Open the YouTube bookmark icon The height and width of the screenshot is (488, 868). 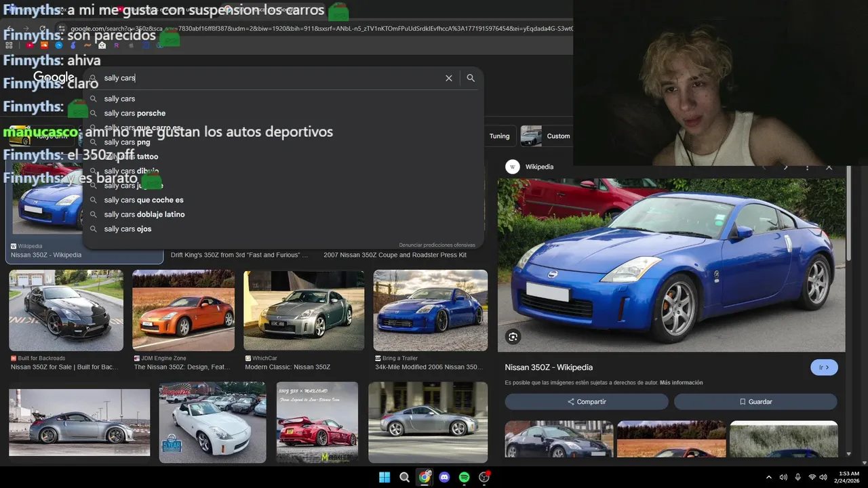pos(30,45)
